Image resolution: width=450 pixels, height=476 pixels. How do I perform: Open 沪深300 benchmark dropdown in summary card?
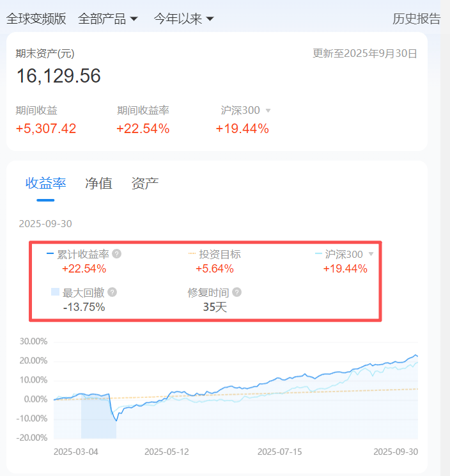(268, 111)
